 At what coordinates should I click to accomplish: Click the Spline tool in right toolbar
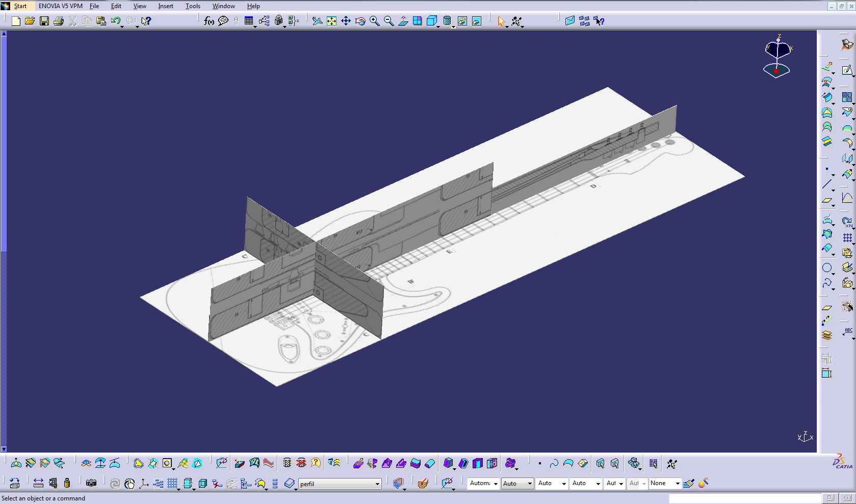pos(826,283)
